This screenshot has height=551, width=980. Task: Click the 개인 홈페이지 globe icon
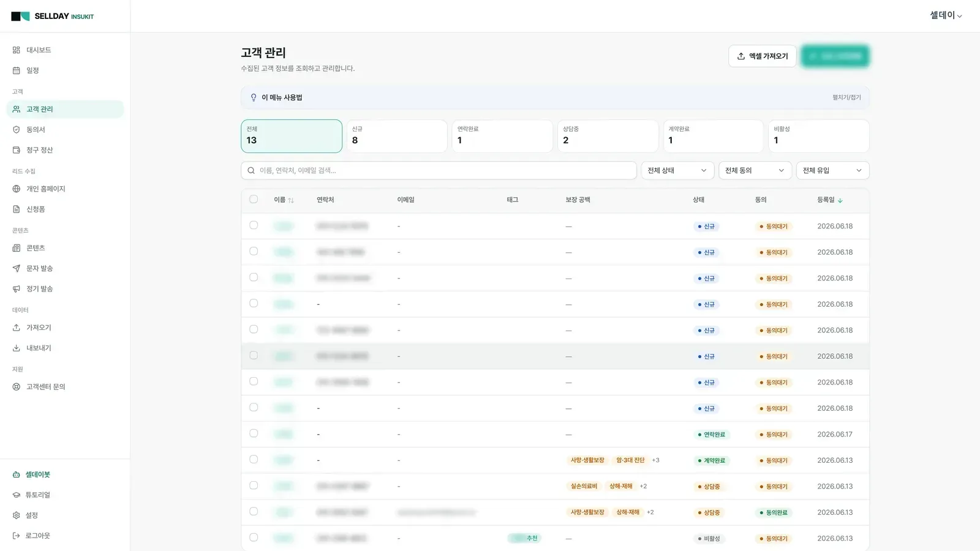17,189
